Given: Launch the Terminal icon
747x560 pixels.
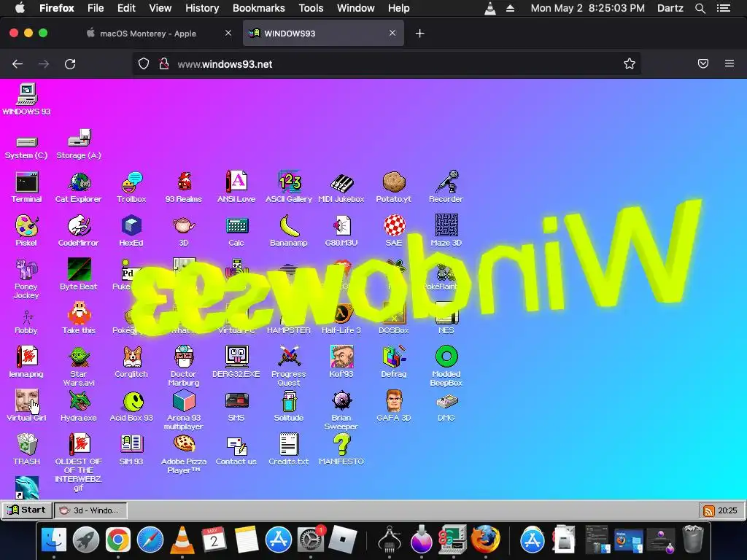Looking at the screenshot, I should pyautogui.click(x=27, y=182).
